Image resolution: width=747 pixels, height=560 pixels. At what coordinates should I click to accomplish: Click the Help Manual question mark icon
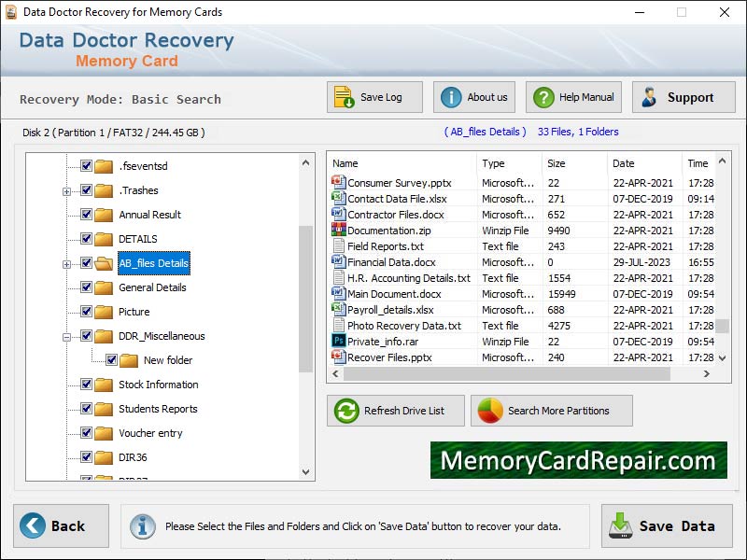point(543,96)
